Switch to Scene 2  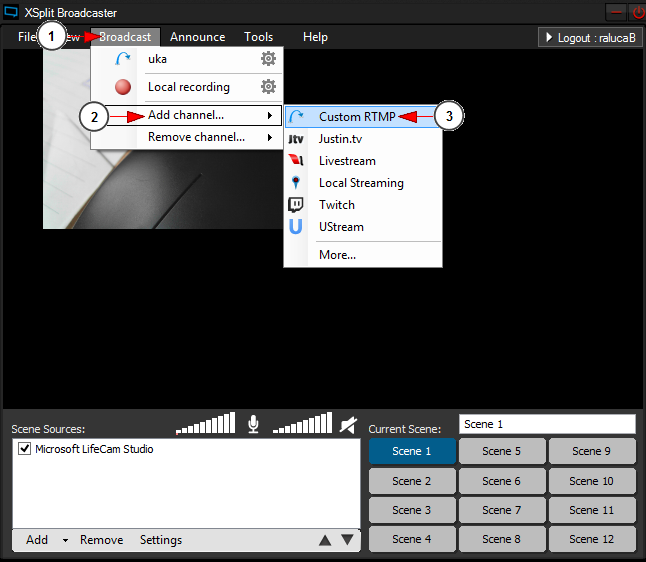pyautogui.click(x=412, y=481)
